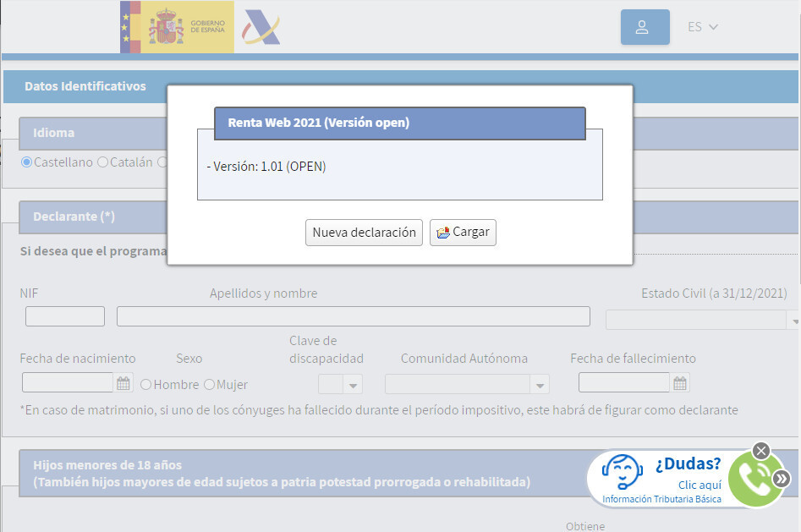Click the Nueva declaración button

pyautogui.click(x=364, y=233)
